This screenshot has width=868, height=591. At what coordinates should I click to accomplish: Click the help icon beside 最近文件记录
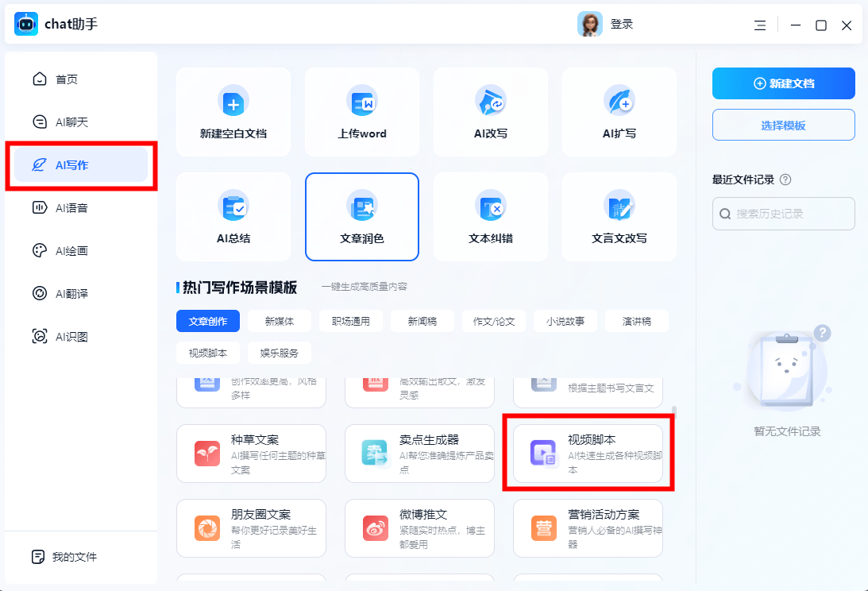(x=785, y=180)
